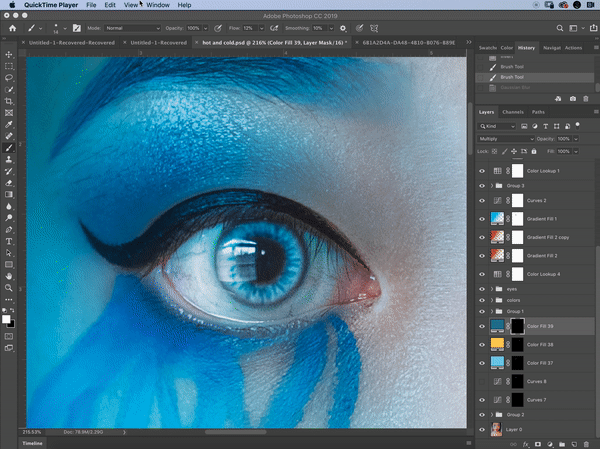Select the Pen tool
The height and width of the screenshot is (449, 600).
(x=9, y=230)
